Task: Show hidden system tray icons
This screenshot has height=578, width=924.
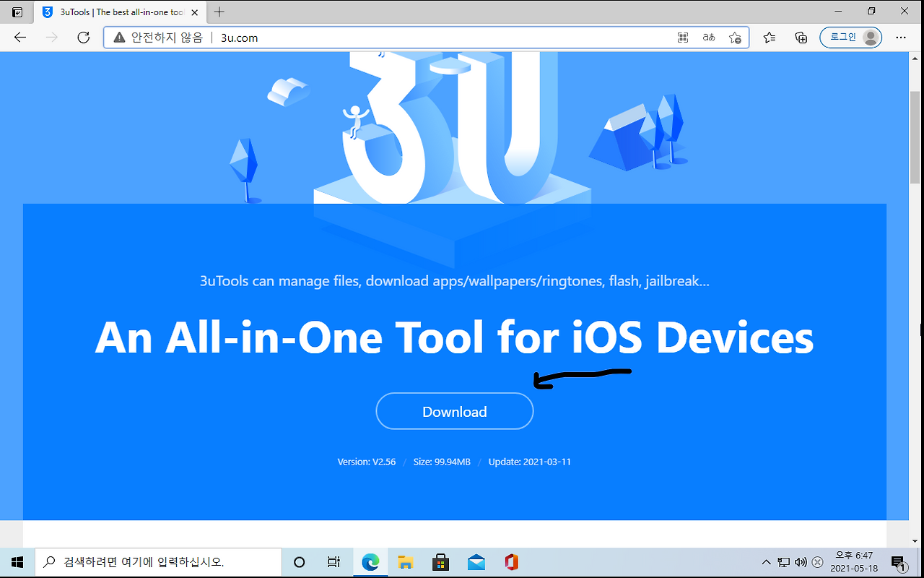Action: pyautogui.click(x=767, y=562)
